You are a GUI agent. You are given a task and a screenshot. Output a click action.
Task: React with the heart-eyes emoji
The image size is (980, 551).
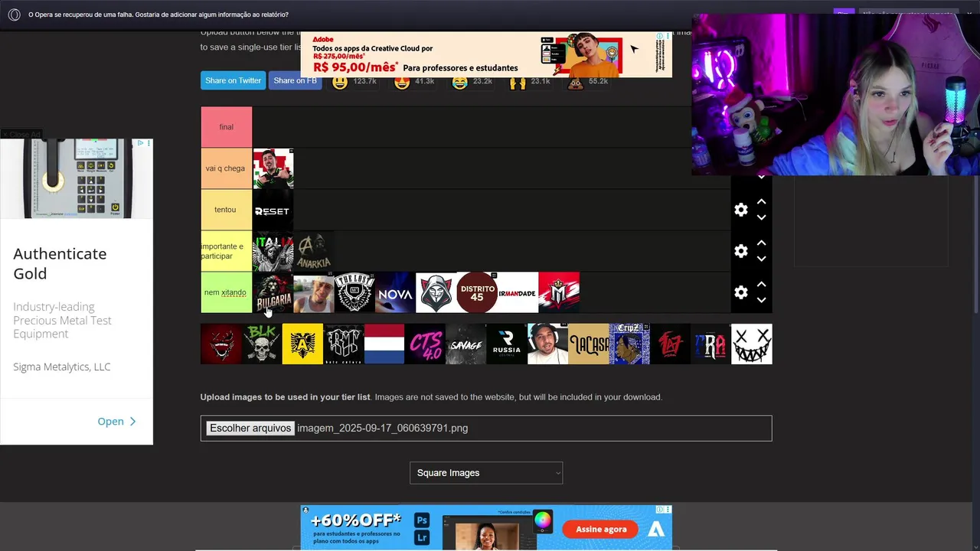(402, 81)
